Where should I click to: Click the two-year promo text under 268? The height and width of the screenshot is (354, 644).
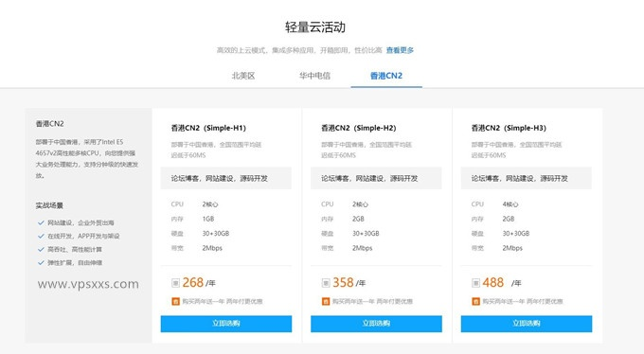(x=223, y=301)
